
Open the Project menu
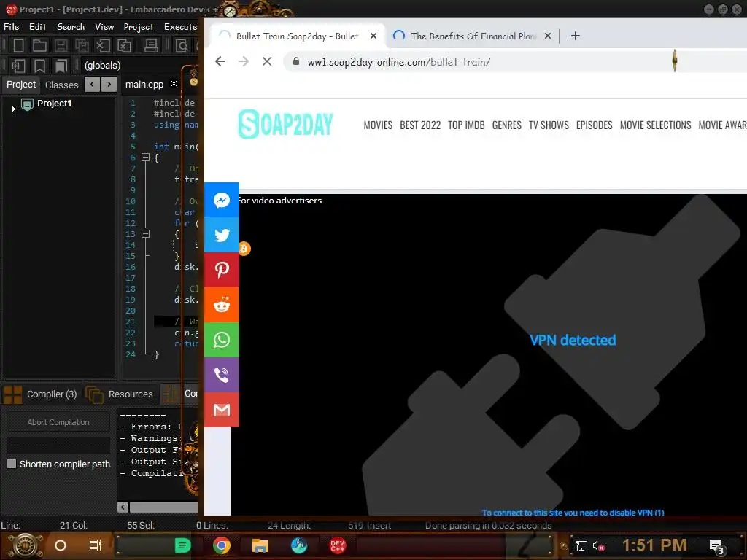[x=139, y=27]
